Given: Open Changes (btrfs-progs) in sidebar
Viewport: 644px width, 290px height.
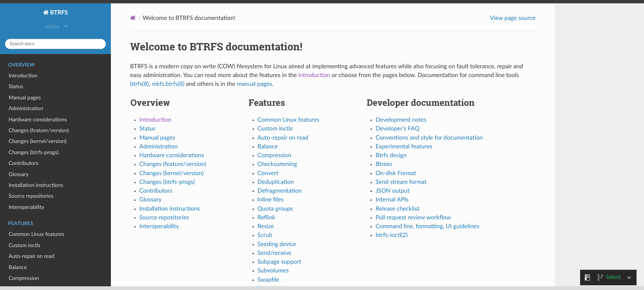Looking at the screenshot, I should pos(34,152).
